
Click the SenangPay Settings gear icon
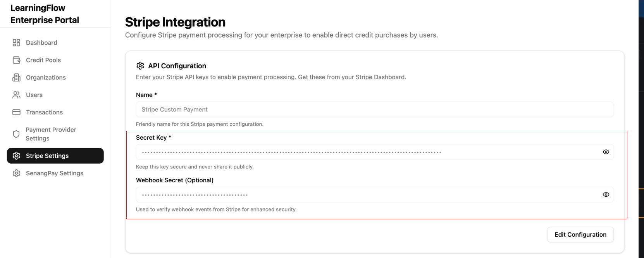coord(16,173)
